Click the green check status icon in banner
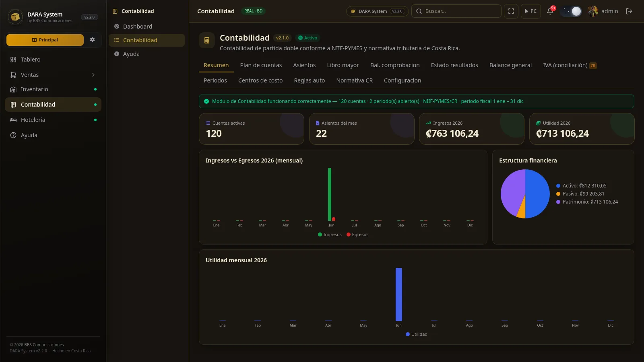The width and height of the screenshot is (644, 362). coord(206,101)
